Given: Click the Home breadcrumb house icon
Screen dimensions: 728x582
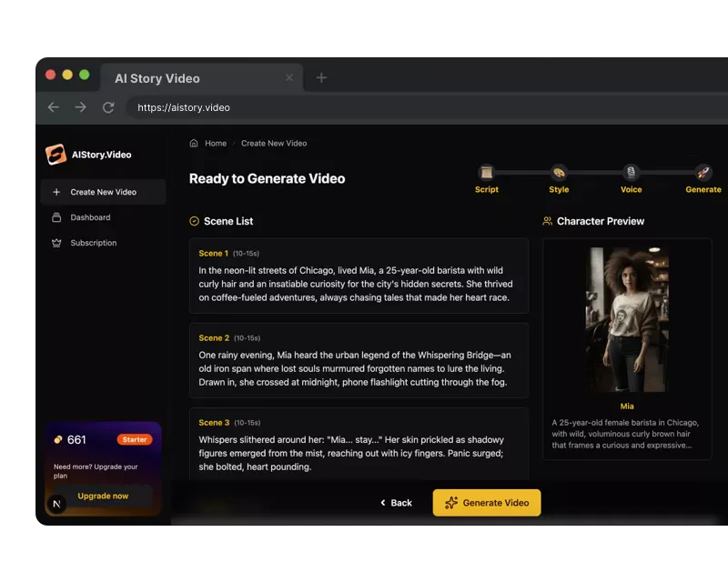Looking at the screenshot, I should pyautogui.click(x=194, y=143).
